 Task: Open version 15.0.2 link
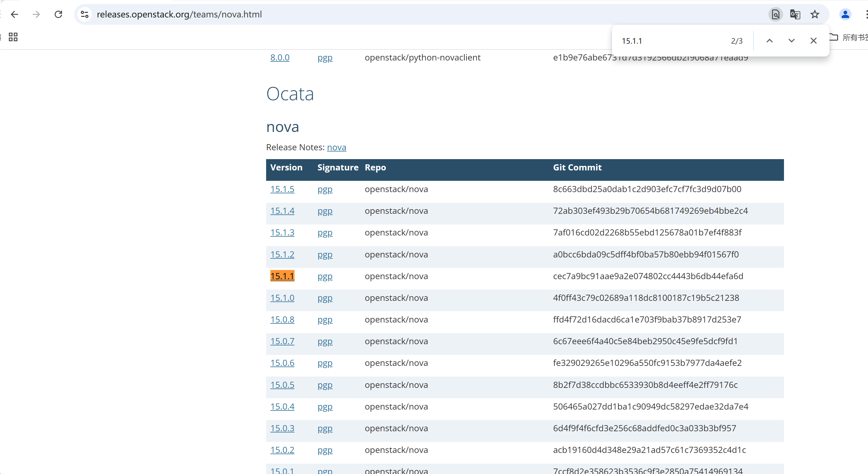(282, 450)
